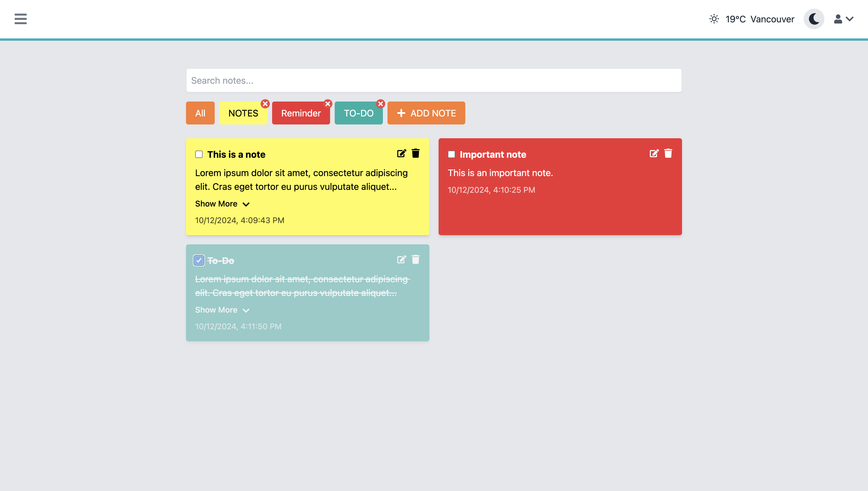Remove the NOTES category tag

pyautogui.click(x=265, y=104)
